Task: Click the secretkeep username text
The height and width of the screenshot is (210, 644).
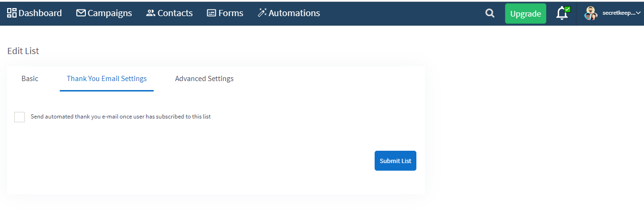Action: point(618,13)
